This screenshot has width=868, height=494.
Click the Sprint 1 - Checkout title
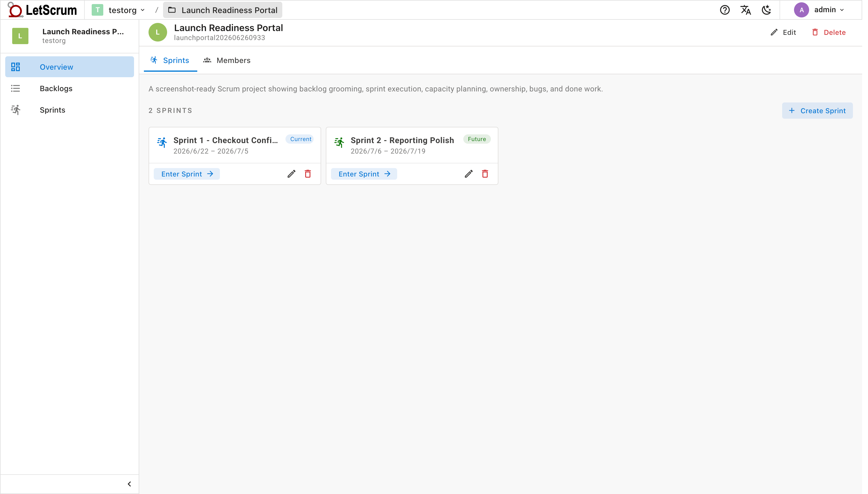tap(226, 140)
